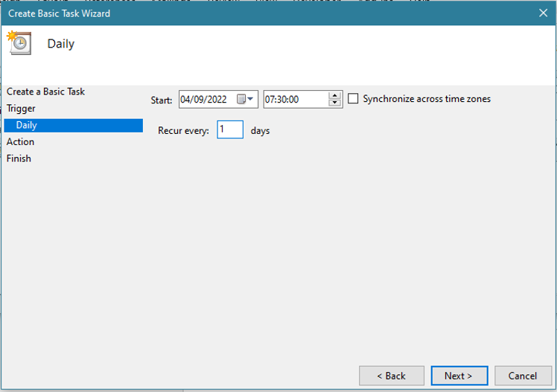Select the highlighted Daily step in sidebar
This screenshot has width=557, height=392.
point(27,125)
